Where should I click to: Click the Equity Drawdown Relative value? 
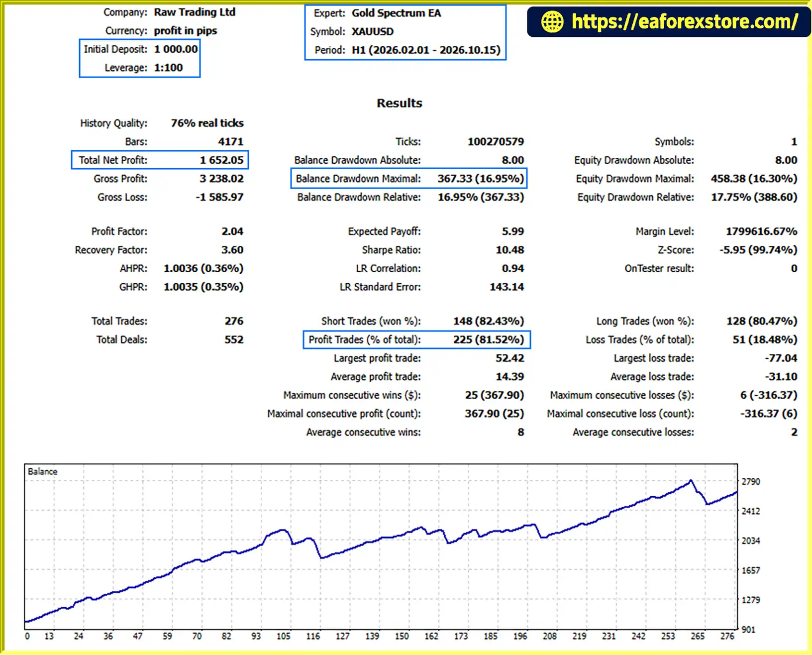pos(754,197)
